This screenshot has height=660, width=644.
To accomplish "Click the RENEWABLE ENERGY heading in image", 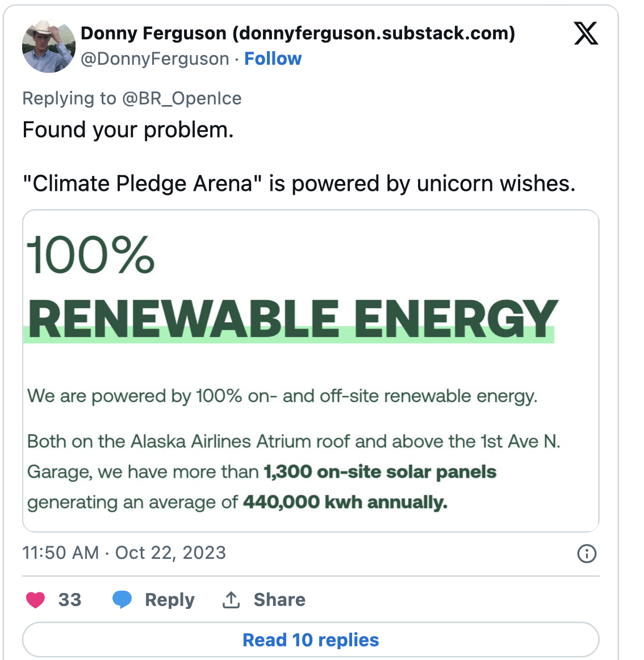I will 292,319.
